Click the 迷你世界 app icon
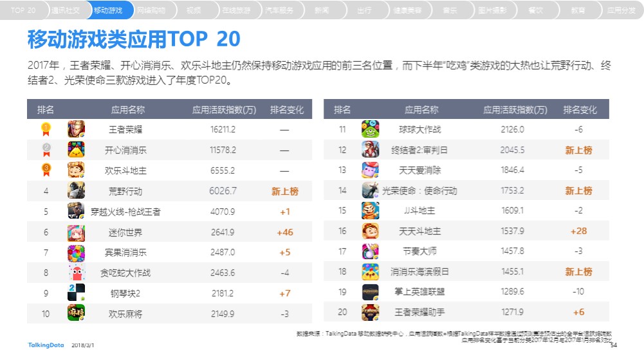 coord(76,233)
